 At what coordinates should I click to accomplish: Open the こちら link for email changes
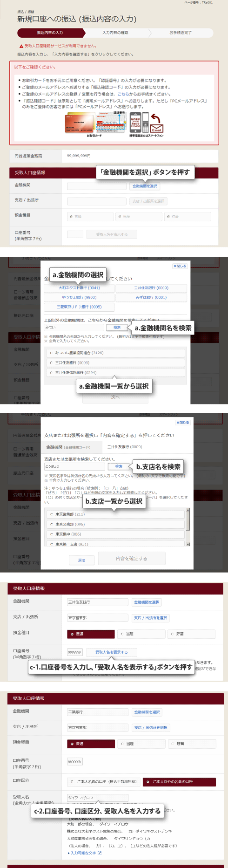[123, 94]
